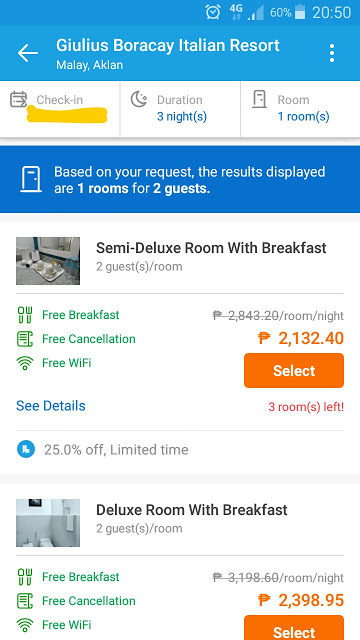The width and height of the screenshot is (360, 640).
Task: Tap the alarm icon in status bar
Action: (x=213, y=12)
